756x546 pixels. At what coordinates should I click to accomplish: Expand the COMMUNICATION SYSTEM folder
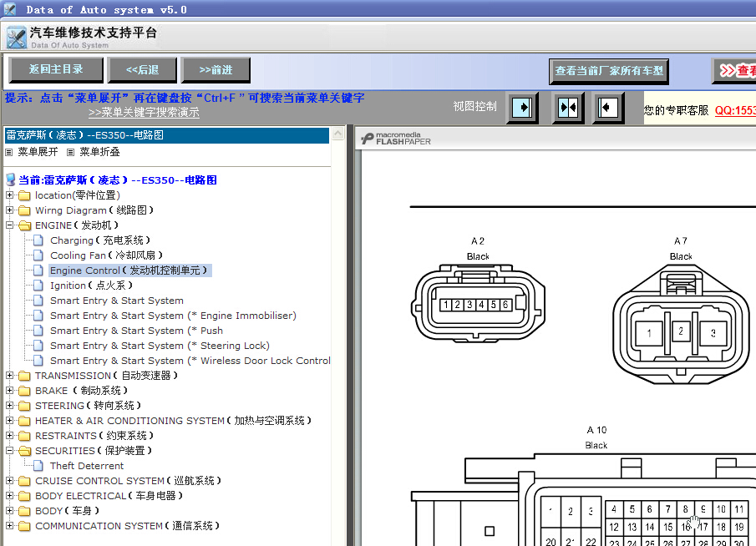9,525
